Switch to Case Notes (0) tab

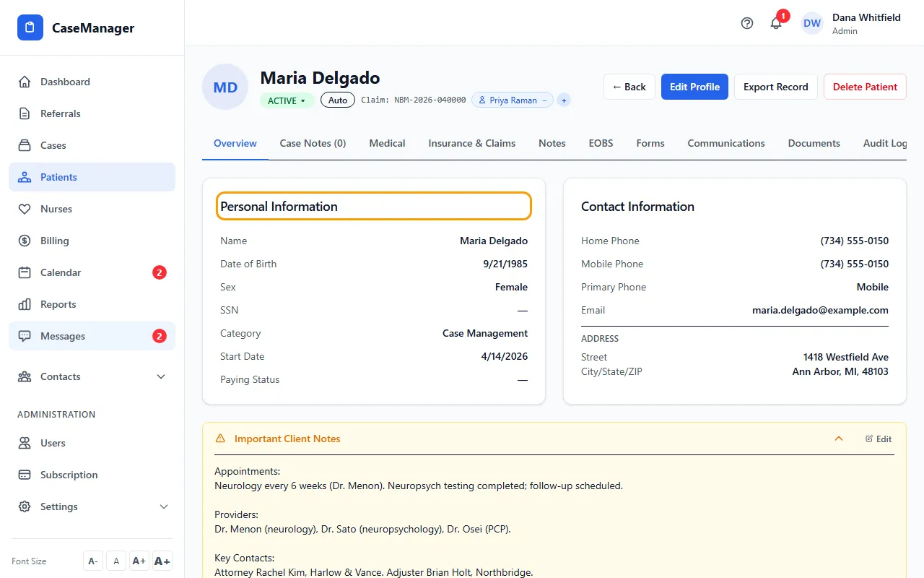[313, 143]
